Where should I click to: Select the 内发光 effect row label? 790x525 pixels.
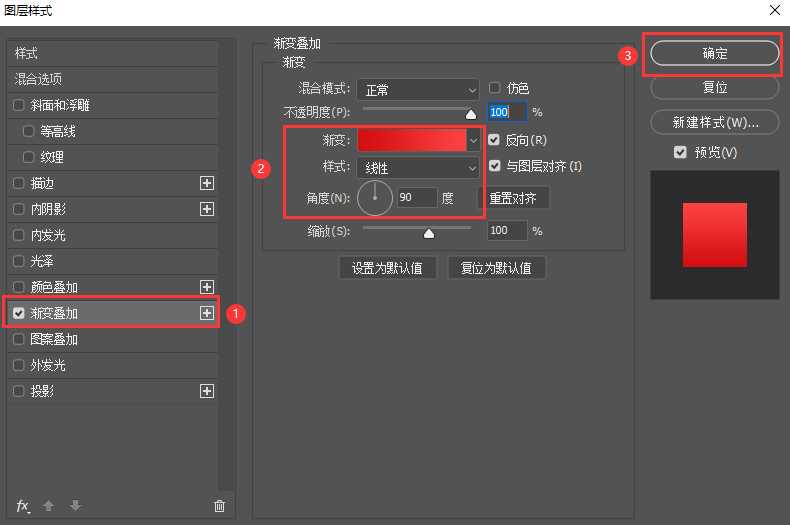click(48, 235)
